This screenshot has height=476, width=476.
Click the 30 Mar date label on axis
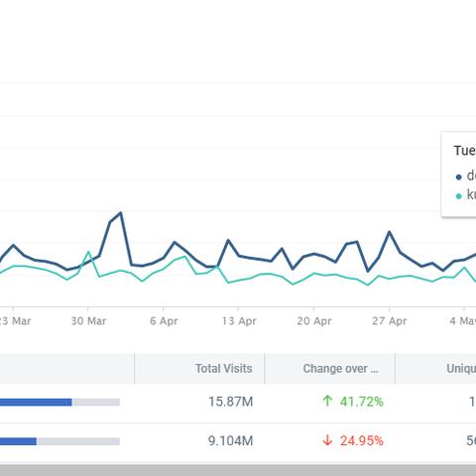tap(88, 321)
